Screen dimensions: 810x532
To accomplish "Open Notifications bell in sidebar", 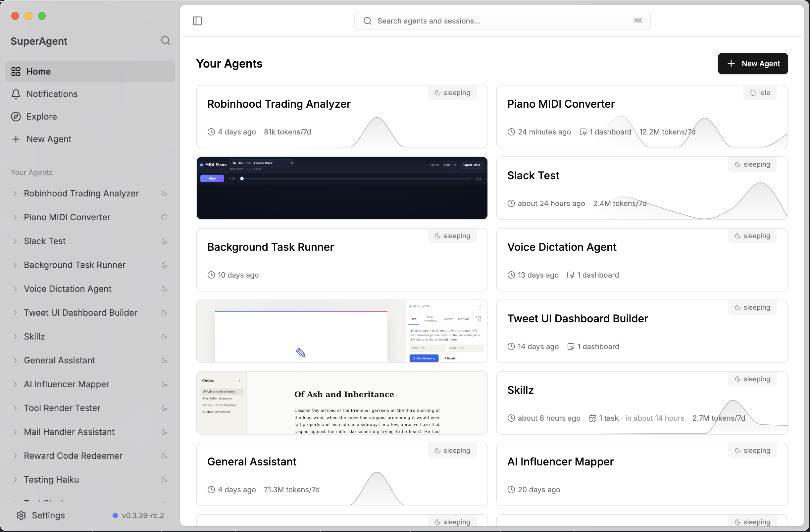I will [16, 94].
